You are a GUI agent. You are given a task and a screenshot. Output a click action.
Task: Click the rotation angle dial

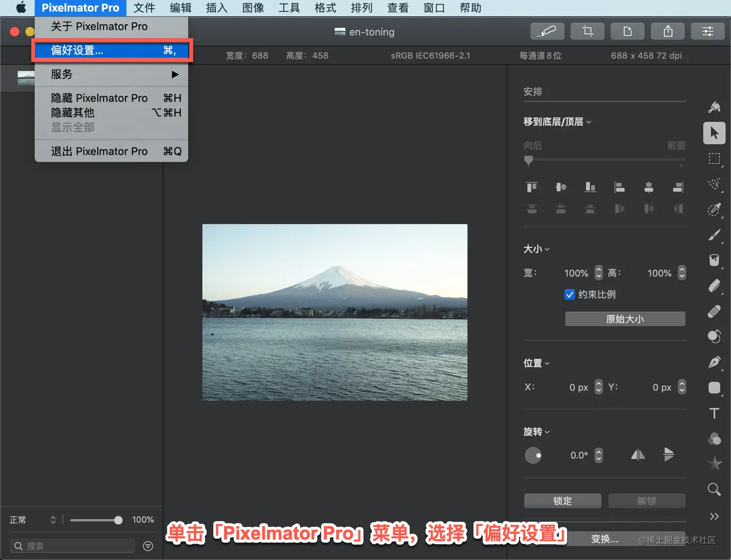[x=533, y=455]
